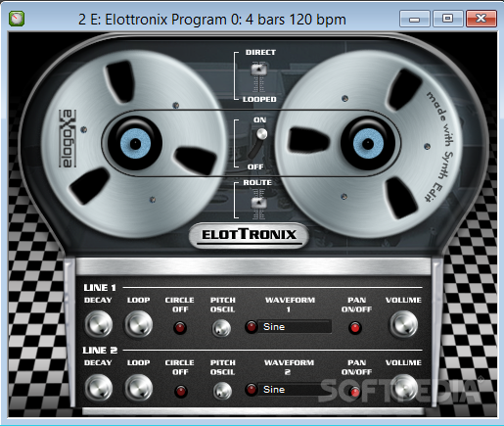The width and height of the screenshot is (504, 426).
Task: Click the Waveform 1 red selector button
Action: (252, 326)
